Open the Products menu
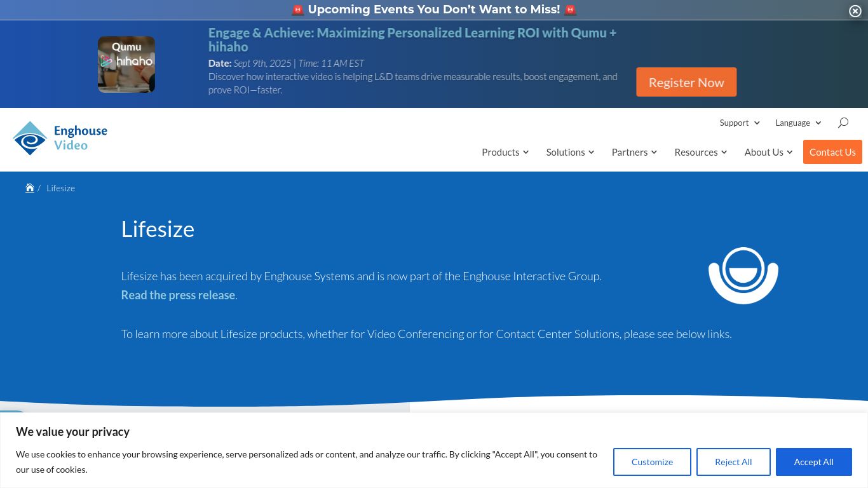Image resolution: width=868 pixels, height=488 pixels. coord(505,152)
